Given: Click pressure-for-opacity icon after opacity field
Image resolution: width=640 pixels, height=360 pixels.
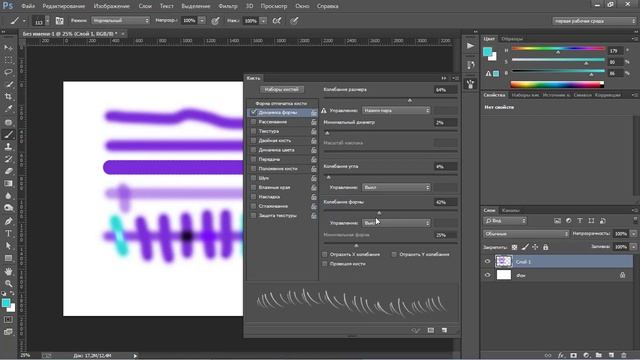Looking at the screenshot, I should 216,20.
